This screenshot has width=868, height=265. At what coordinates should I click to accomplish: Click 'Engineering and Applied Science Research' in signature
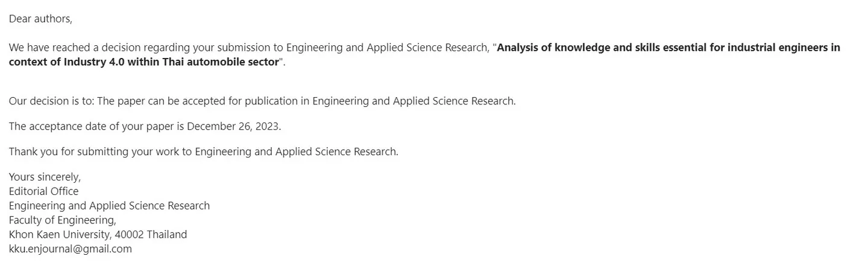pos(109,206)
